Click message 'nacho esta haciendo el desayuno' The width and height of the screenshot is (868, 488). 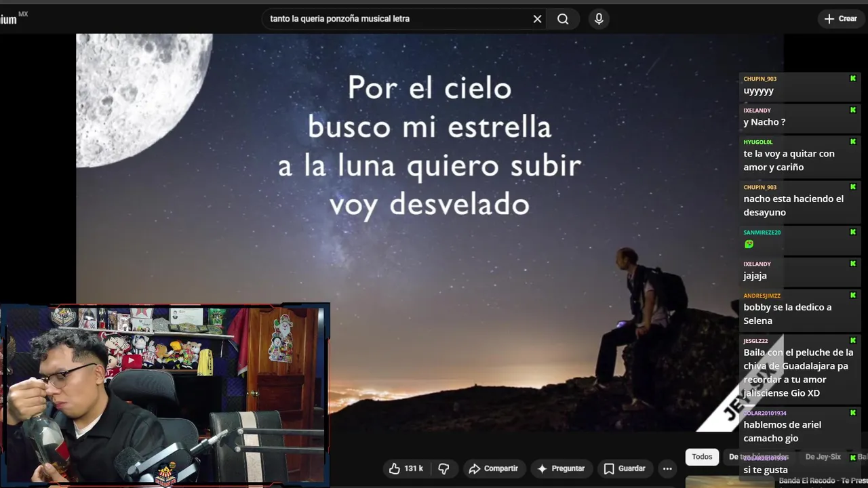pyautogui.click(x=793, y=205)
